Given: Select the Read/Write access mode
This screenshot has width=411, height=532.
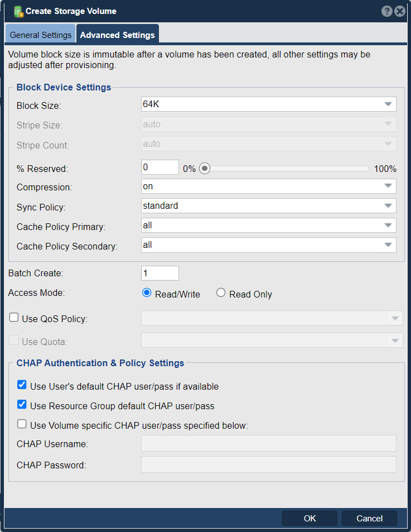Looking at the screenshot, I should pos(147,293).
